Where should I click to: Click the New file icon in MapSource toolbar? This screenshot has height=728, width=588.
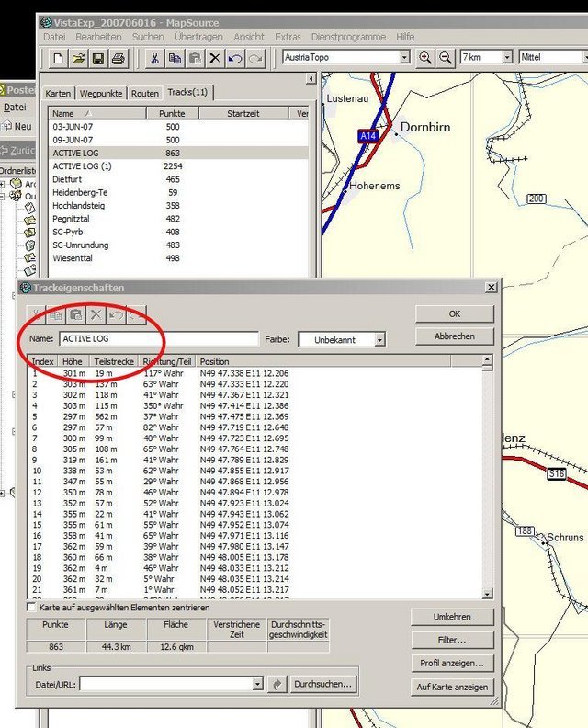coord(59,58)
